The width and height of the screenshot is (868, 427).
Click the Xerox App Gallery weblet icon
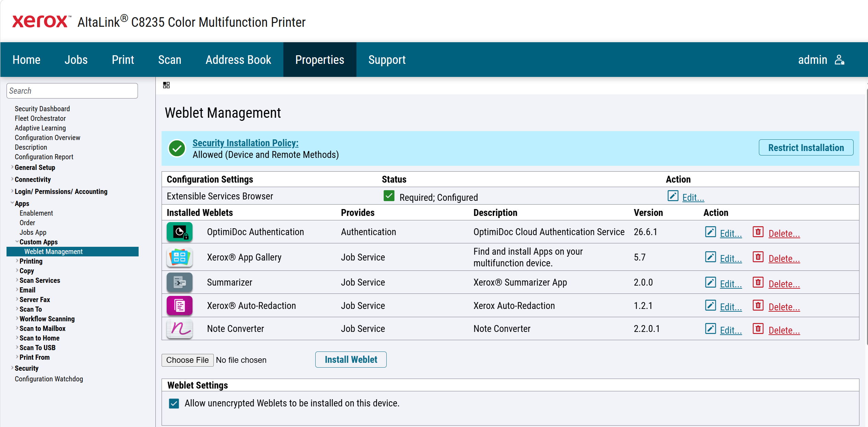[179, 257]
